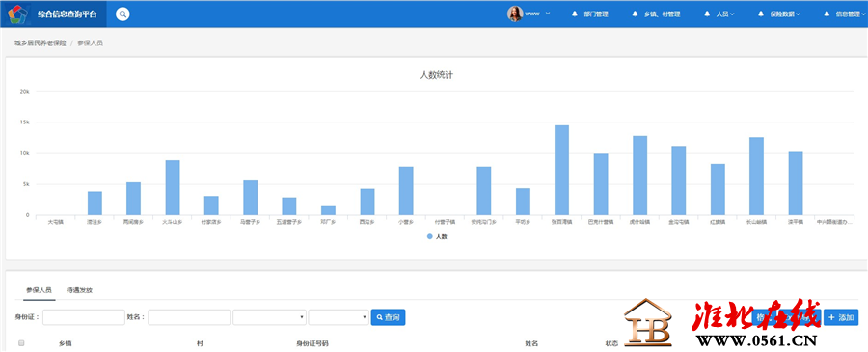Expand the www user dropdown

(x=537, y=14)
